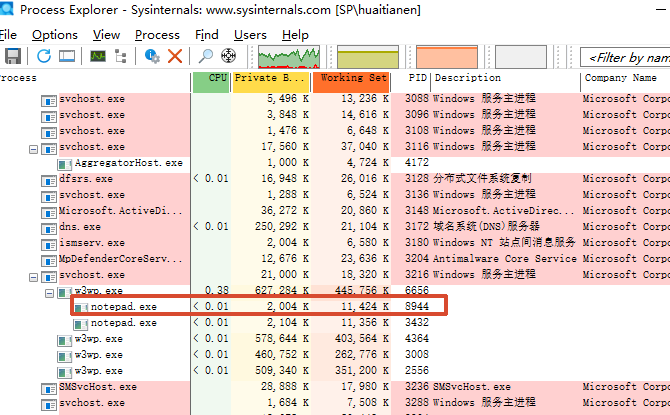Click the Process Explorer title bar icon

[6, 8]
